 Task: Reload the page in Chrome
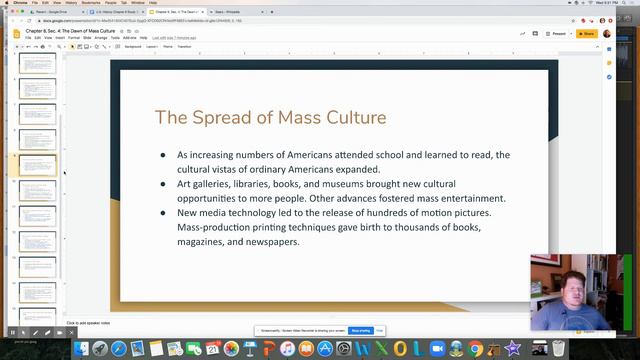coord(29,20)
